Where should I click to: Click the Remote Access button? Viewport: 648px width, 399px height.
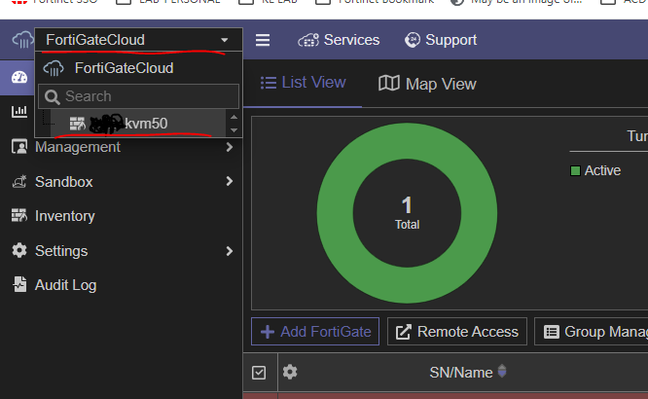[x=457, y=332]
